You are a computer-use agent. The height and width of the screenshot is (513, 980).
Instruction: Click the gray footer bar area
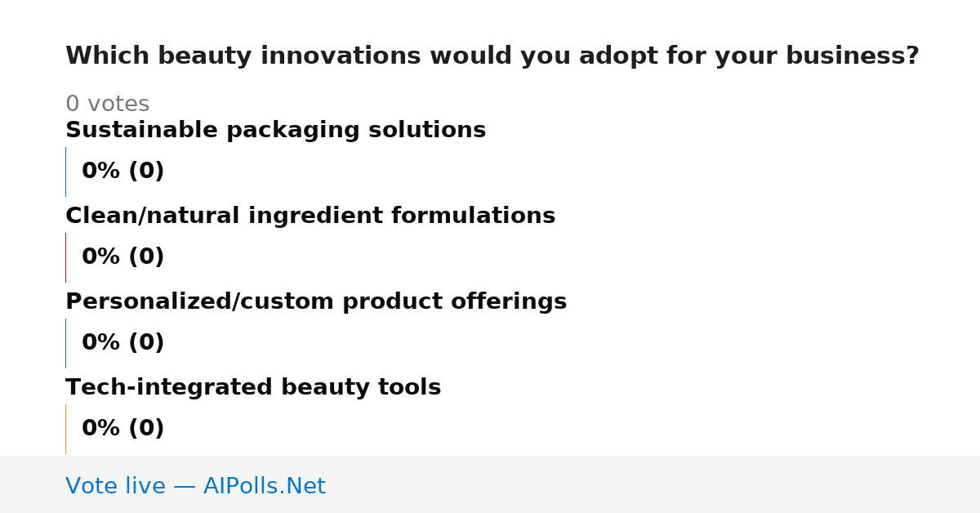490,484
